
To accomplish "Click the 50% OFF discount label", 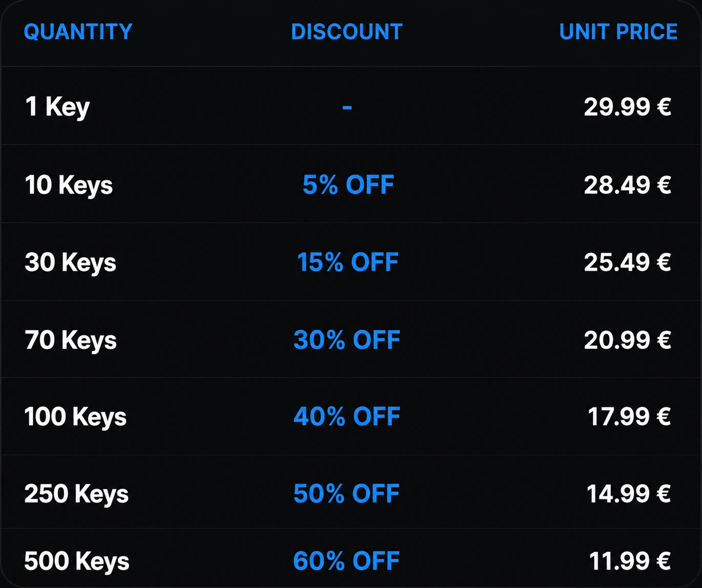I will pyautogui.click(x=346, y=494).
